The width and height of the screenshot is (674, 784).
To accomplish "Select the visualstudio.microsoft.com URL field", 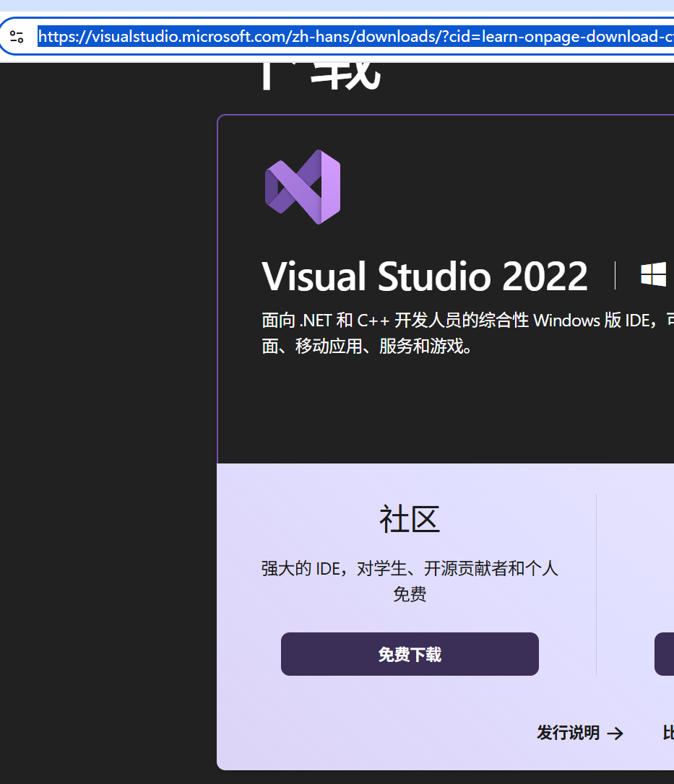I will [355, 37].
